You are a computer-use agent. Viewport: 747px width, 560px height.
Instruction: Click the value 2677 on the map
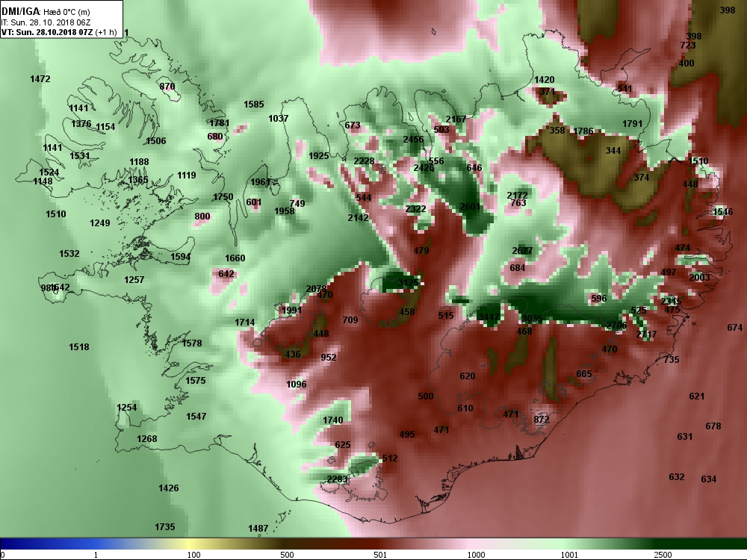coord(523,251)
